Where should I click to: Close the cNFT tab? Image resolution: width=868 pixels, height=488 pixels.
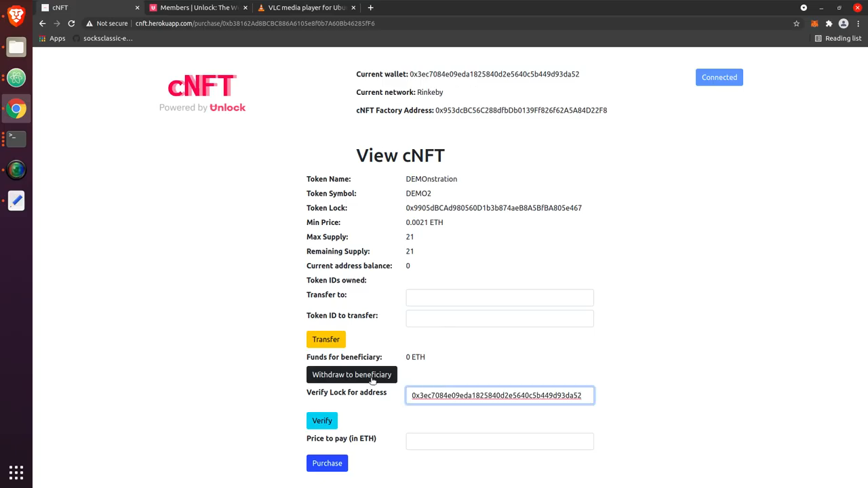click(138, 7)
